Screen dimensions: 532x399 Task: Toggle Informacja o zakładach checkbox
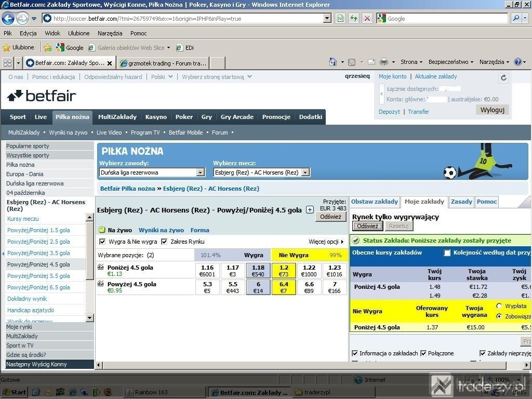click(355, 353)
